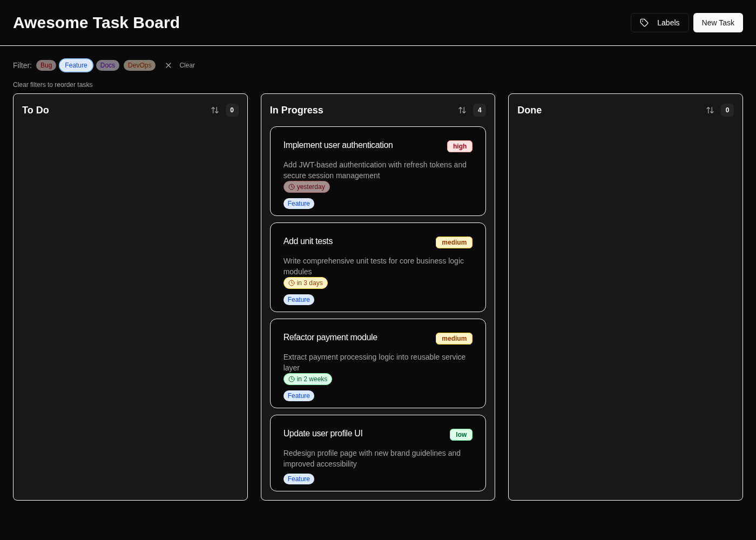This screenshot has height=540, width=756.
Task: Open Implement user authentication task title
Action: 338,145
